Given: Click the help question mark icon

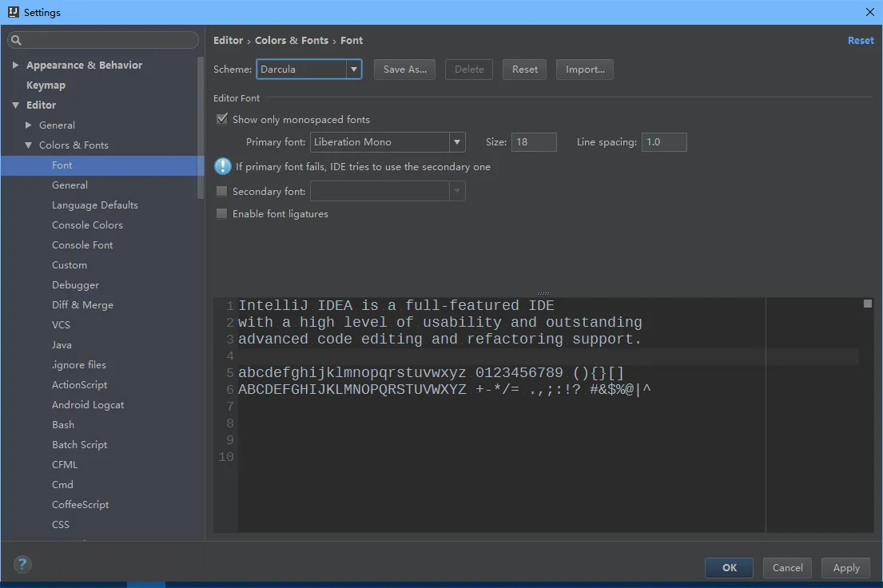Looking at the screenshot, I should 22,564.
